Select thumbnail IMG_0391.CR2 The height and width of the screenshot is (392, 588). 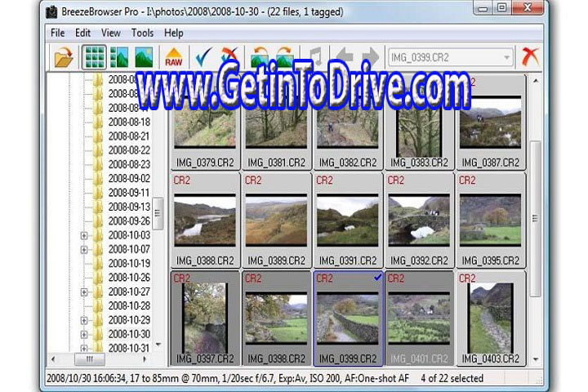click(348, 220)
